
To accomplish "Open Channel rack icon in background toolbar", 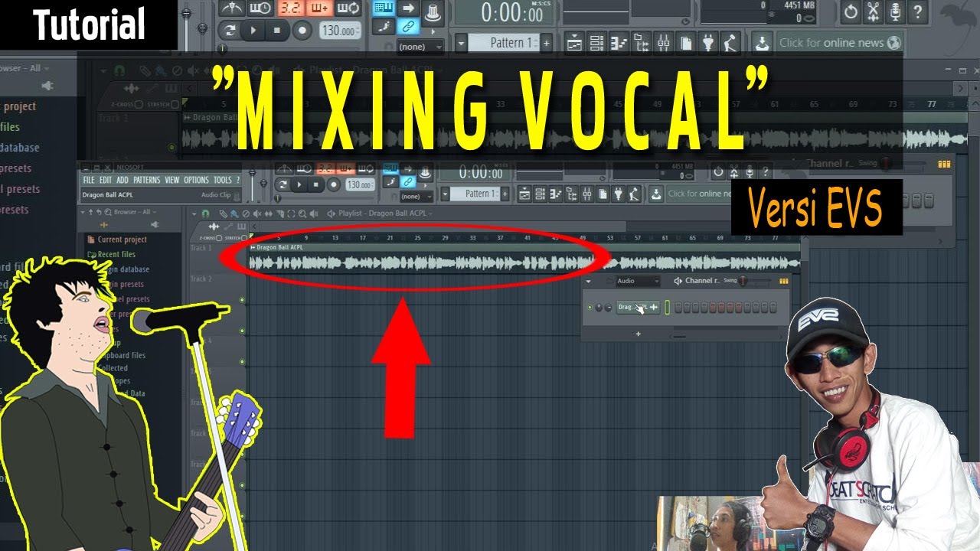I will pos(596,43).
